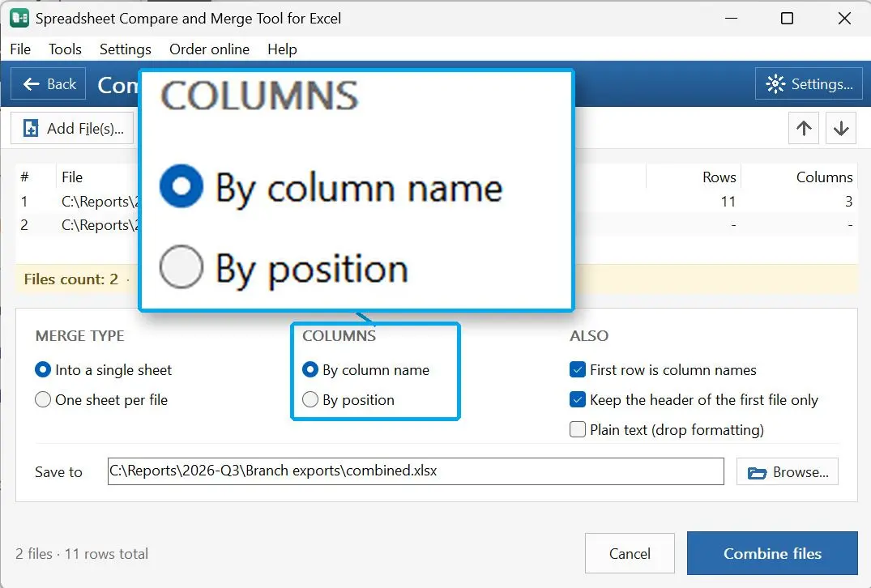This screenshot has width=871, height=588.
Task: Click Add File(s)… button
Action: click(72, 128)
